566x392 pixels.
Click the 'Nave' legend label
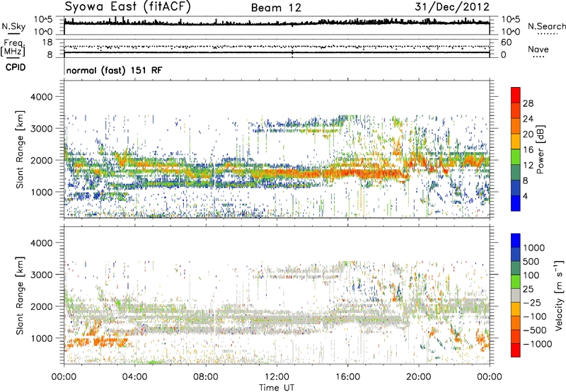538,49
